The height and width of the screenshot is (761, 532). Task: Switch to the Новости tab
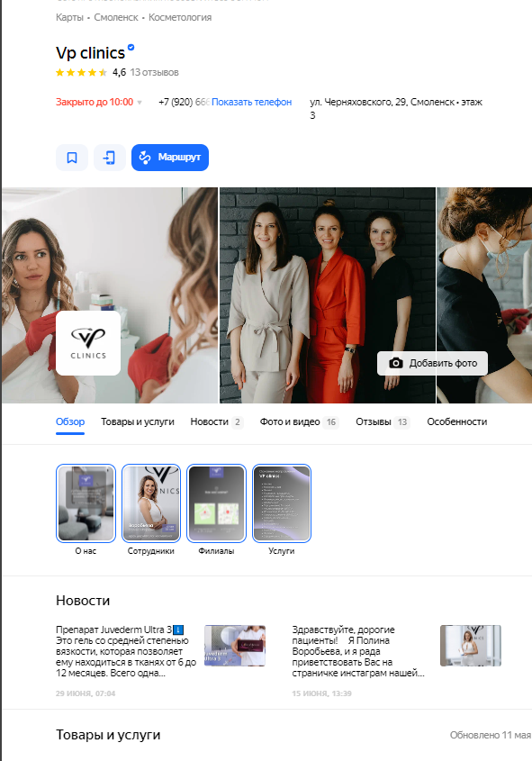tap(216, 421)
